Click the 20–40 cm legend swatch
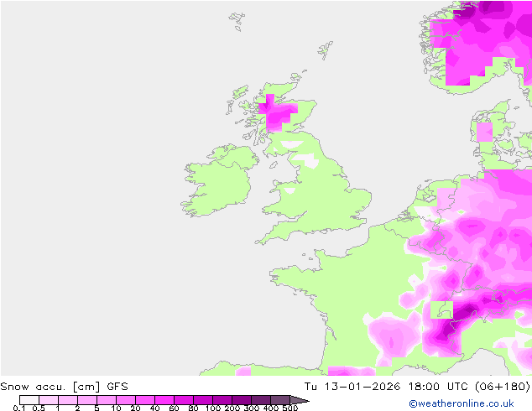 point(145,400)
